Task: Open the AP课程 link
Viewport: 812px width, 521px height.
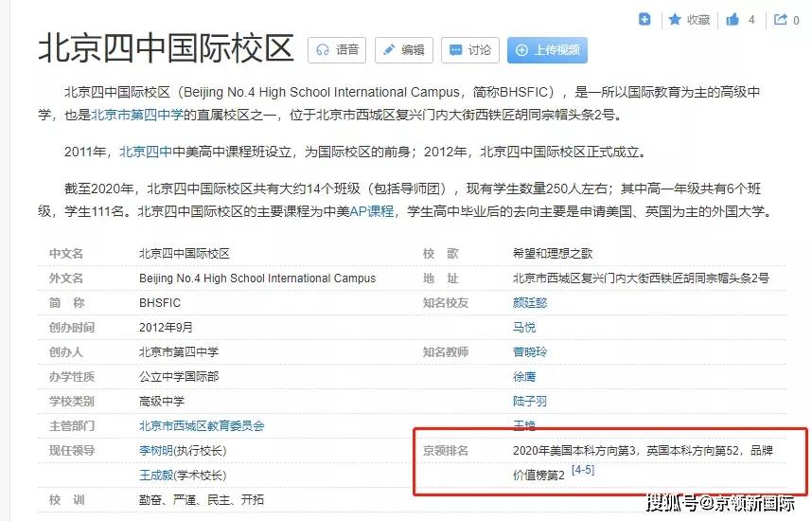Action: tap(372, 211)
